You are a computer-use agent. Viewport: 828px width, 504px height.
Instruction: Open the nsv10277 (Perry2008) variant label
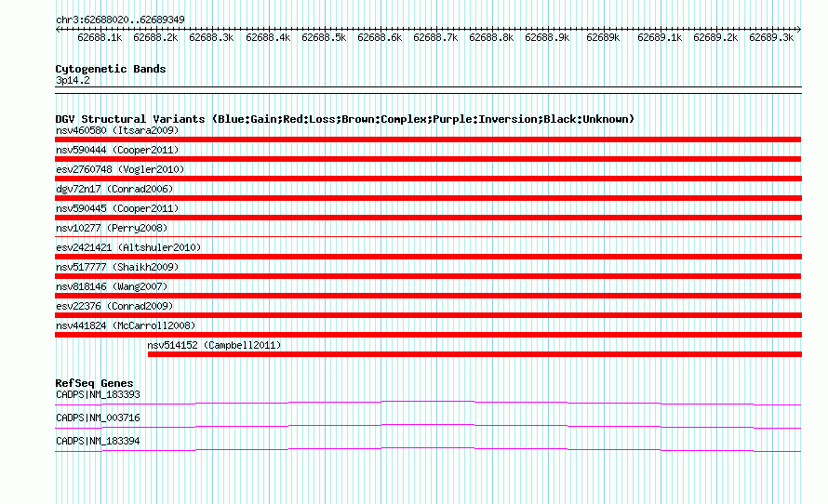pos(112,228)
